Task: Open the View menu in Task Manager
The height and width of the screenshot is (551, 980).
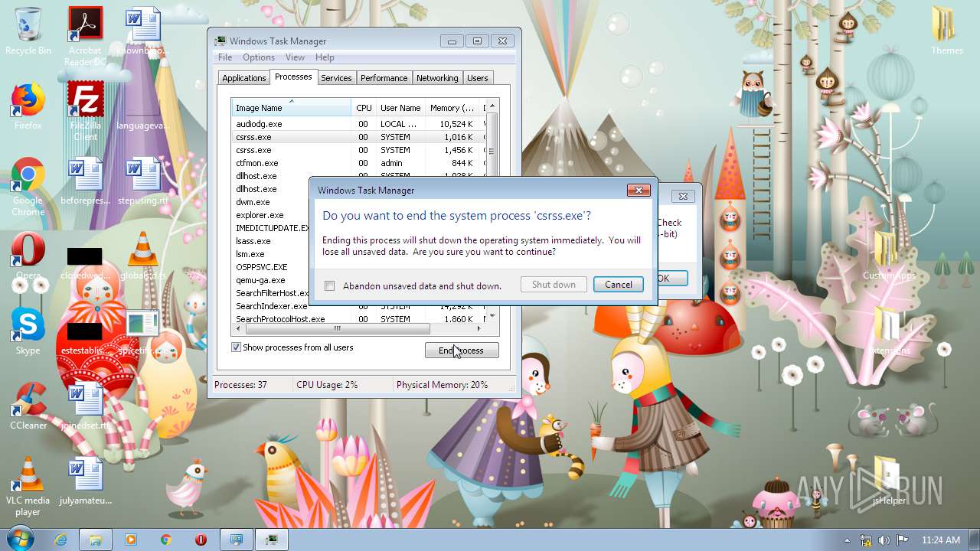Action: point(295,57)
